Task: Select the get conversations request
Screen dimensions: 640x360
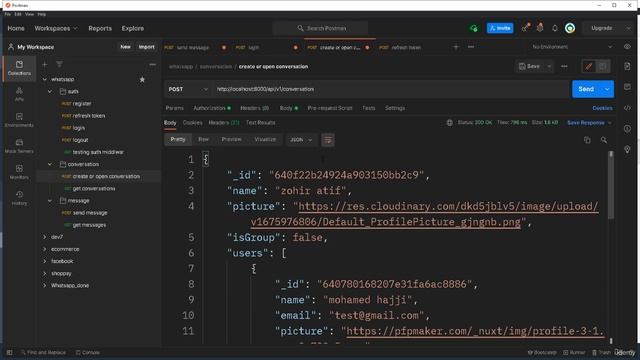Action: click(x=93, y=189)
